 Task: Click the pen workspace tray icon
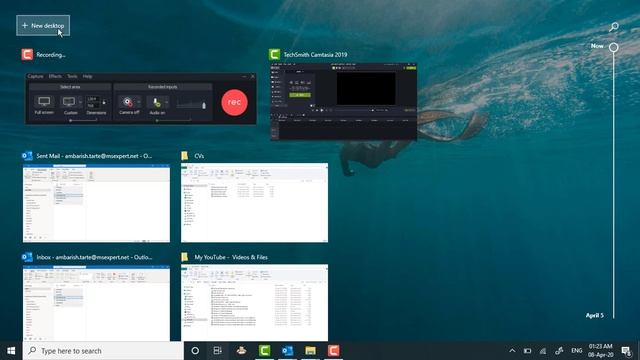(559, 351)
